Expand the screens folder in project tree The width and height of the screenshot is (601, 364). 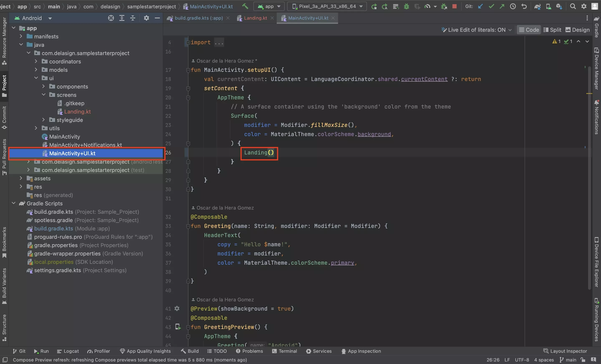[x=44, y=94]
